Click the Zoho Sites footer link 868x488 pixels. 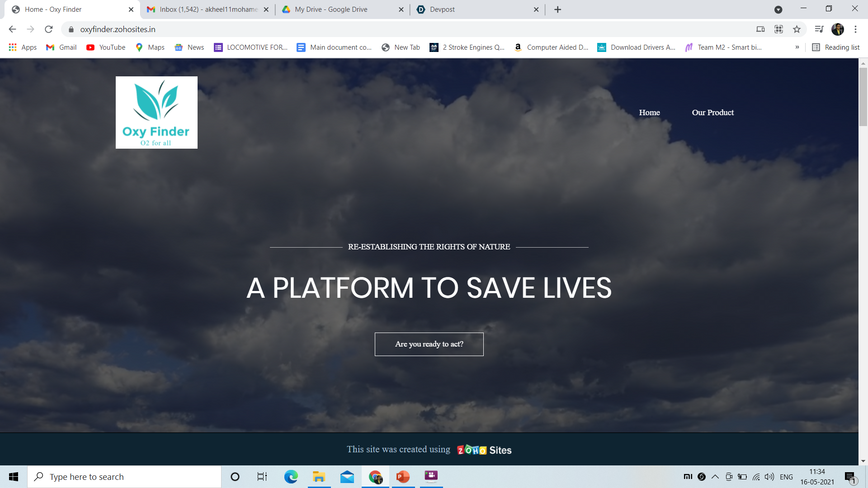pos(484,450)
